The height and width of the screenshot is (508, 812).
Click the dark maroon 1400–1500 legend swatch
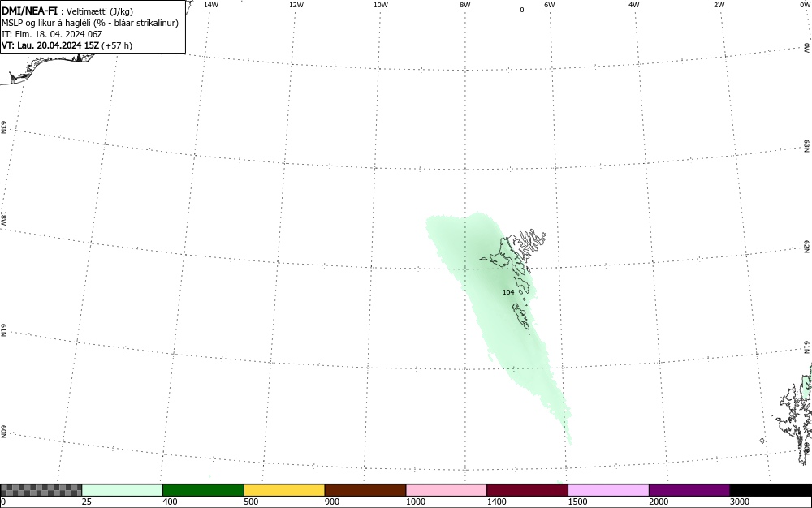527,490
